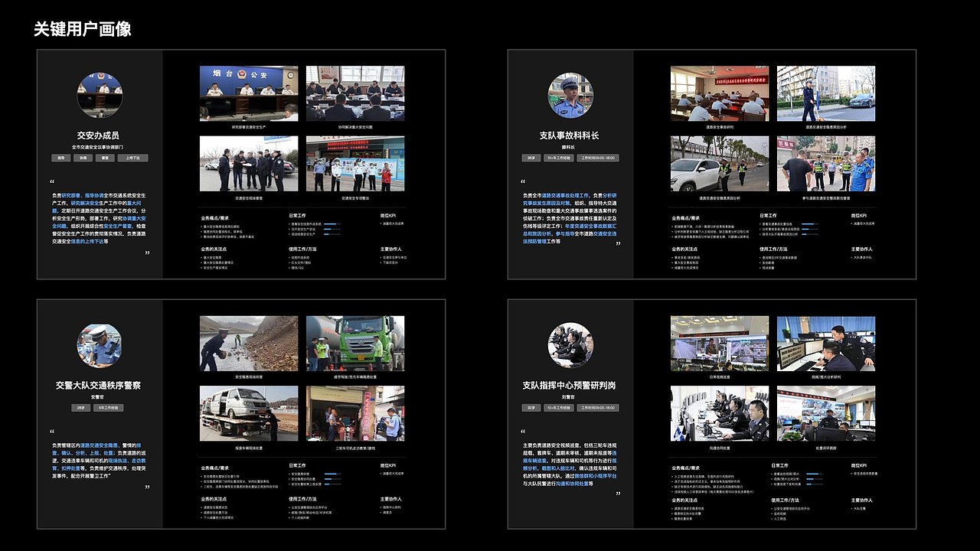Select the 交安办成员 round avatar photo
The height and width of the screenshot is (551, 980).
pos(100,95)
